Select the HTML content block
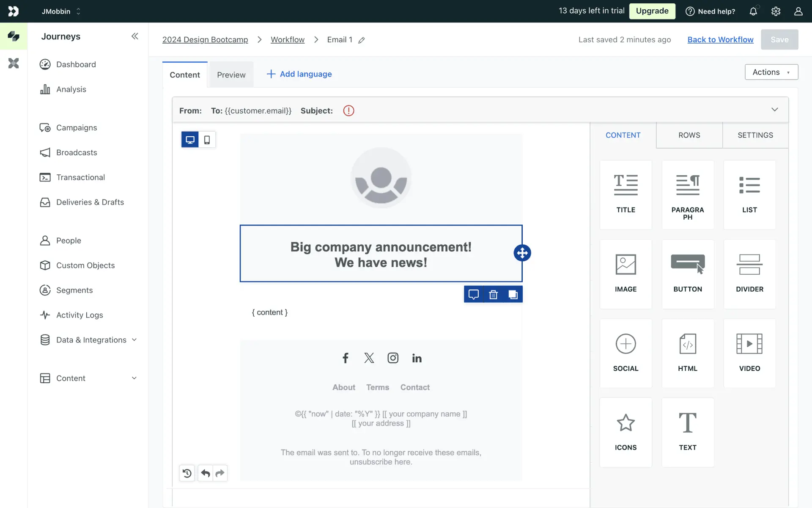 pyautogui.click(x=688, y=353)
